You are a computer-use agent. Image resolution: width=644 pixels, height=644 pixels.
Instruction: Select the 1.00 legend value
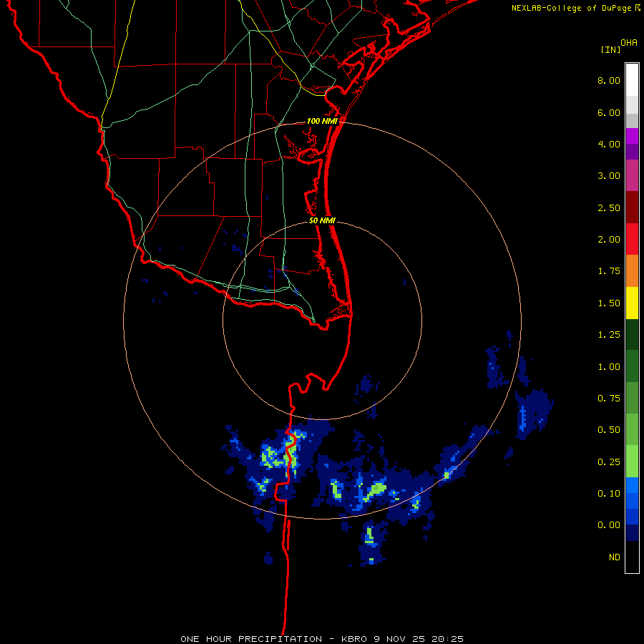click(609, 367)
